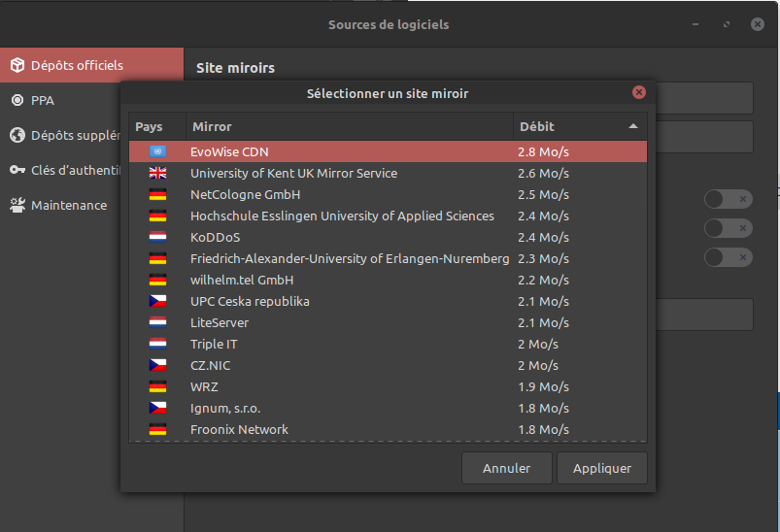Click the Débit sort arrow indicator

click(632, 126)
